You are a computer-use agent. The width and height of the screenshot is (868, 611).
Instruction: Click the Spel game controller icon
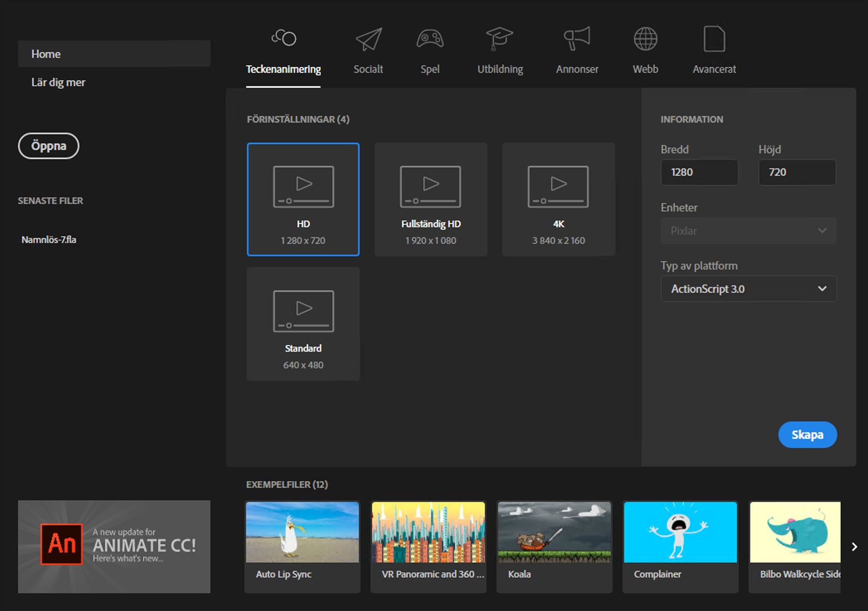(x=430, y=39)
